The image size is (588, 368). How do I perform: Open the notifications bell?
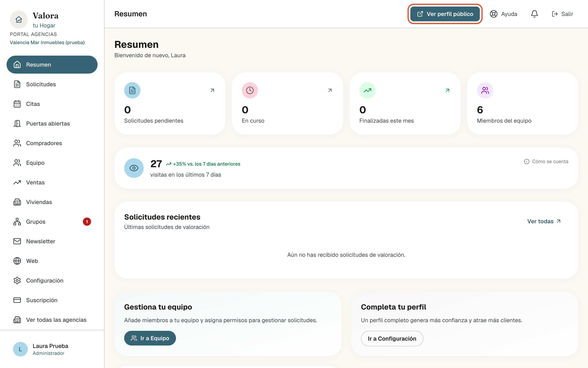(534, 14)
